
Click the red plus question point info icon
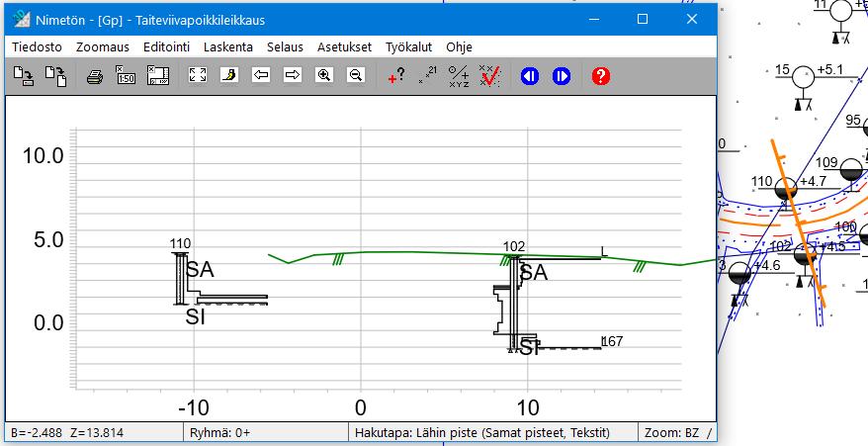(x=395, y=76)
